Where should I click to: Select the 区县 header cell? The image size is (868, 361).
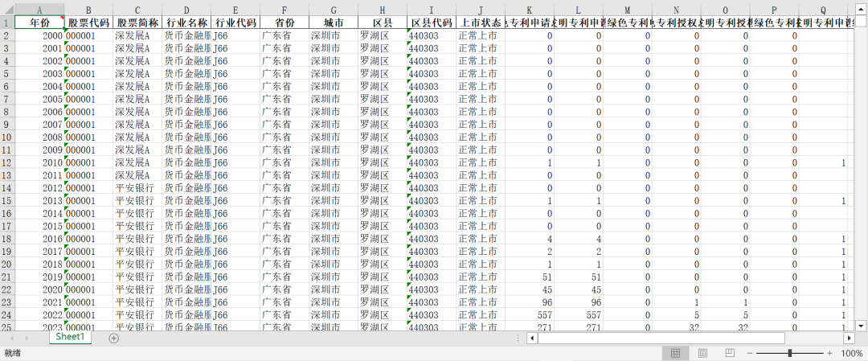[383, 23]
